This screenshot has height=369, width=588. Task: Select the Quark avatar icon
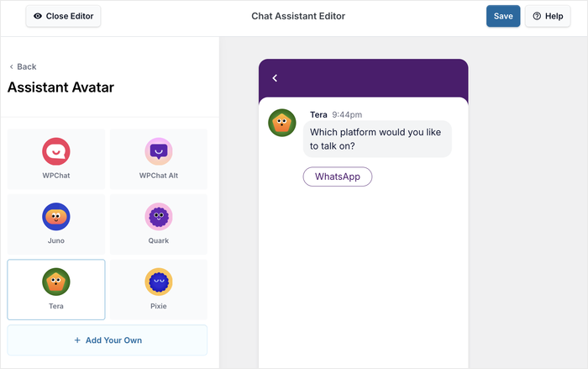click(159, 217)
